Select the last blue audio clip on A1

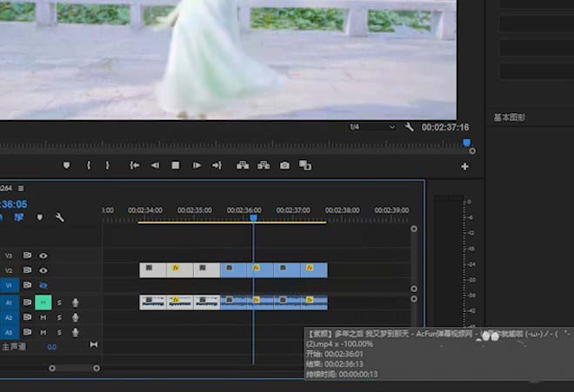pyautogui.click(x=314, y=302)
